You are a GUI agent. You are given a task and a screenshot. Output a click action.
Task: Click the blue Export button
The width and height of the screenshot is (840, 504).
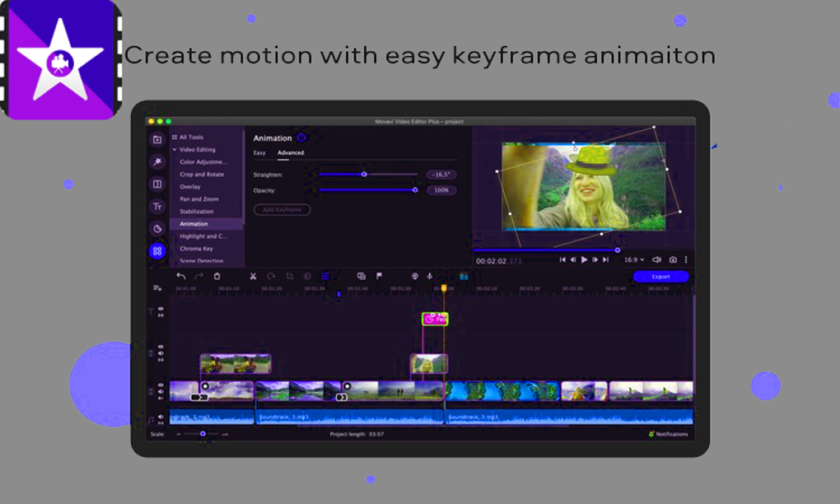tap(661, 277)
